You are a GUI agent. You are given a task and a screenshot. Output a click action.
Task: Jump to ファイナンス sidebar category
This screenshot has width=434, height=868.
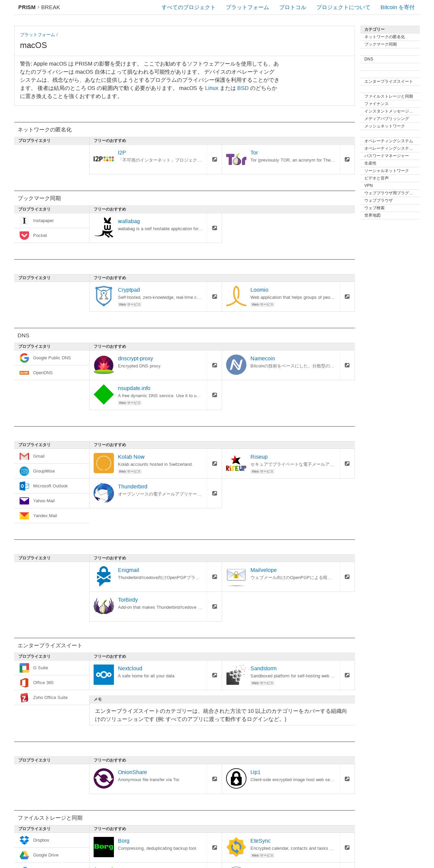pyautogui.click(x=390, y=104)
